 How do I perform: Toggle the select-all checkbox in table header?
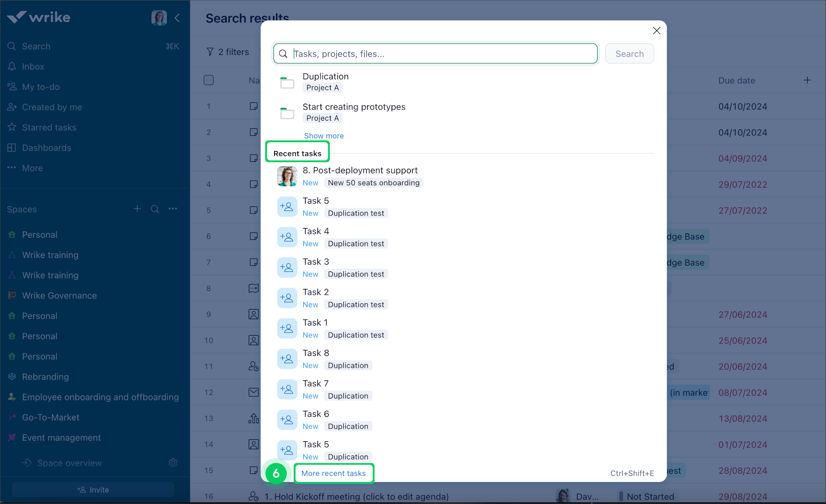point(209,80)
